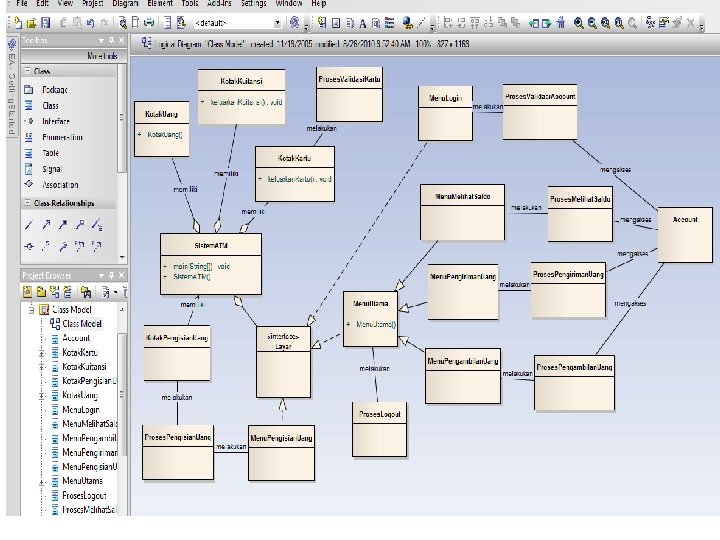Click the broom cleanup toolbar icon
This screenshot has height=540, width=720.
pos(560,22)
